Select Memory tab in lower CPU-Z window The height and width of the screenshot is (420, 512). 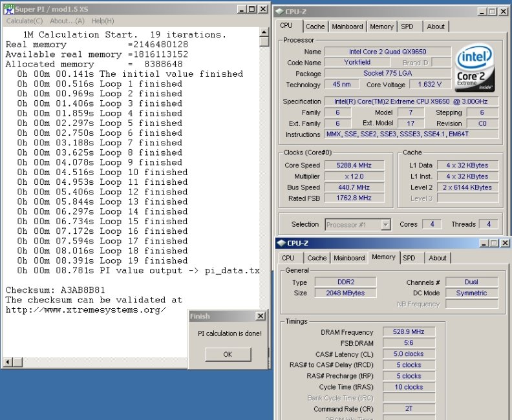383,257
